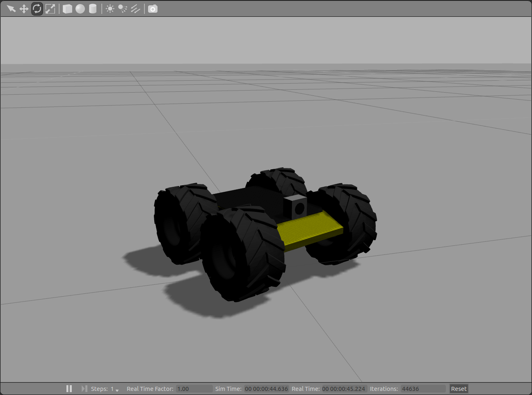Select the rotate mode tool
This screenshot has height=395, width=532.
coord(37,8)
